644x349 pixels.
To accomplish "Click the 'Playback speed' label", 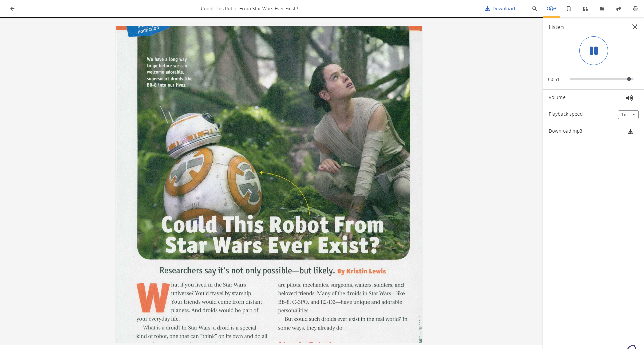I will tap(566, 114).
